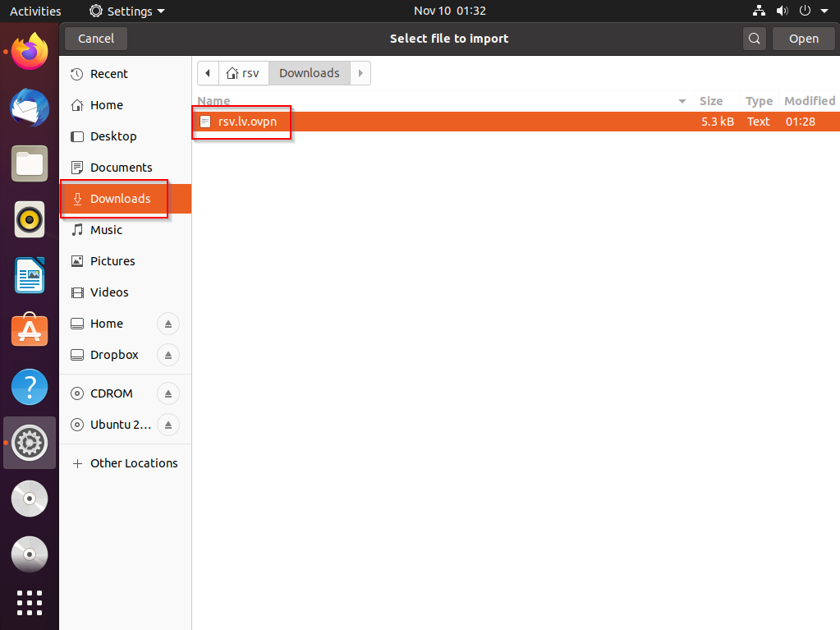Go back with the left path arrow
This screenshot has height=630, width=840.
pyautogui.click(x=208, y=73)
